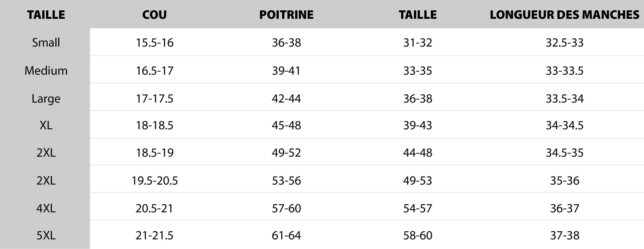Click the chest value 61-64
Screen dimensions: 644x249
(286, 235)
